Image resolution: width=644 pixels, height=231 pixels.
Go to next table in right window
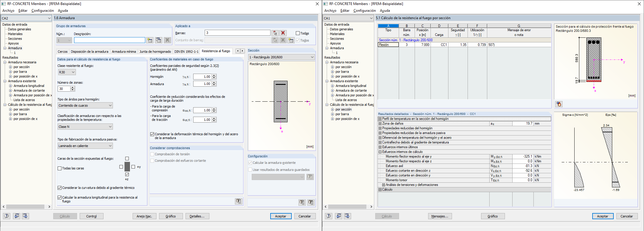tap(347, 216)
